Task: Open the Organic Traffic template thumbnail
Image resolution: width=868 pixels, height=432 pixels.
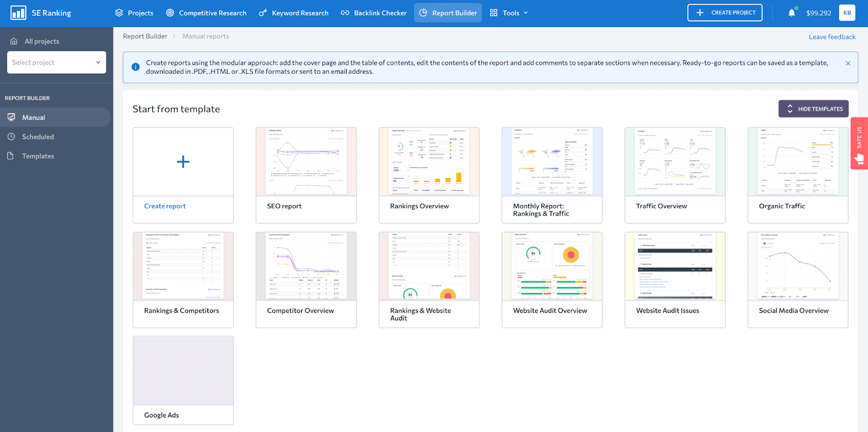Action: 798,162
